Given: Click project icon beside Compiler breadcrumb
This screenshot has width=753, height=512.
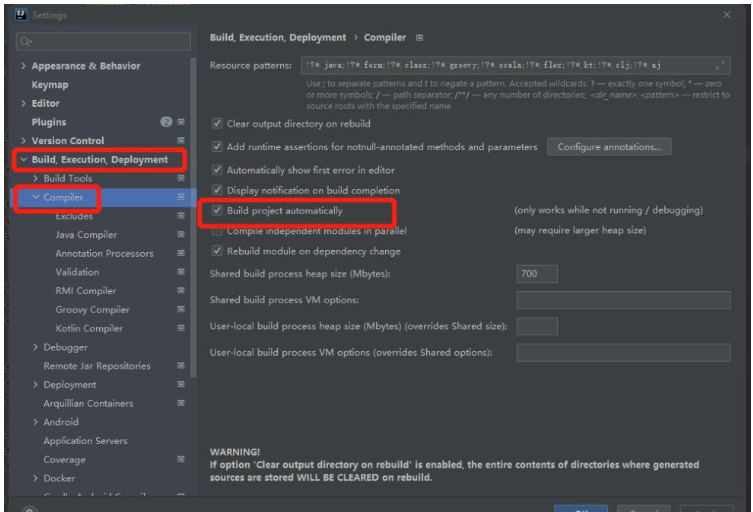Looking at the screenshot, I should (420, 37).
